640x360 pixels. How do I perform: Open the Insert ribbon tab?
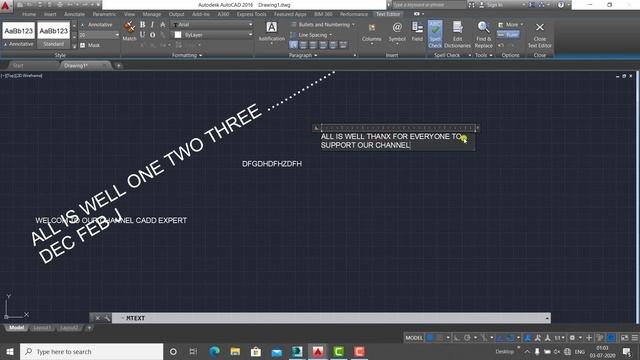(x=50, y=14)
